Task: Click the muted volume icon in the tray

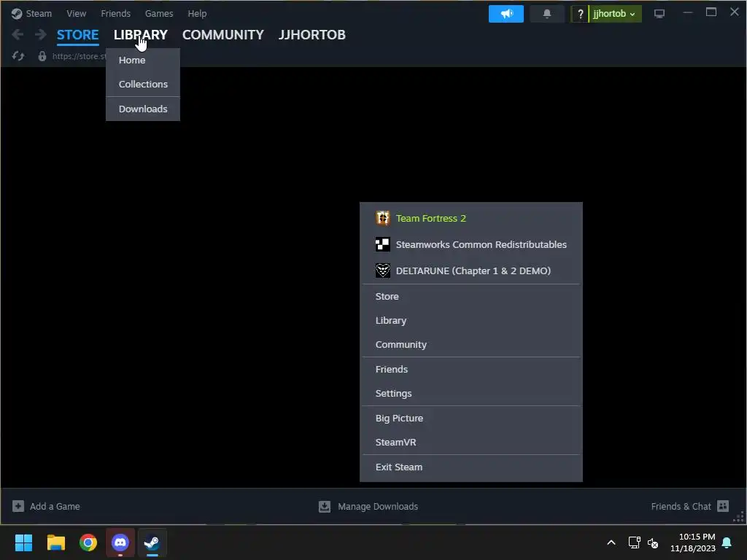Action: pos(653,542)
